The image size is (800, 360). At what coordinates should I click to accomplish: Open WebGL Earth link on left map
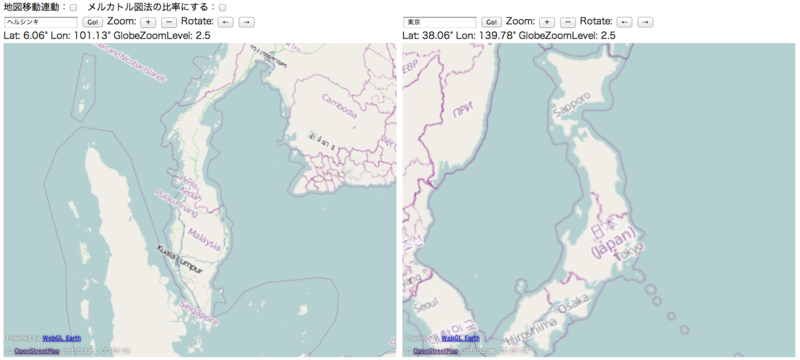[x=61, y=338]
